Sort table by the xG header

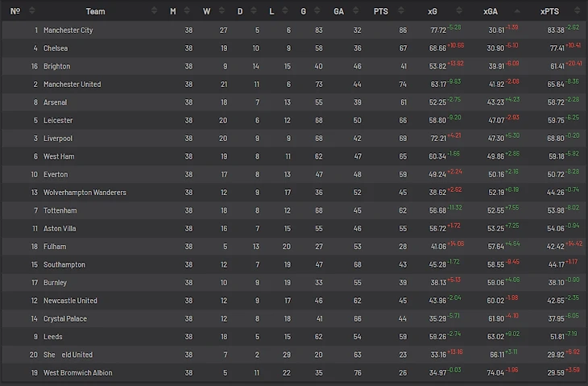pos(432,11)
